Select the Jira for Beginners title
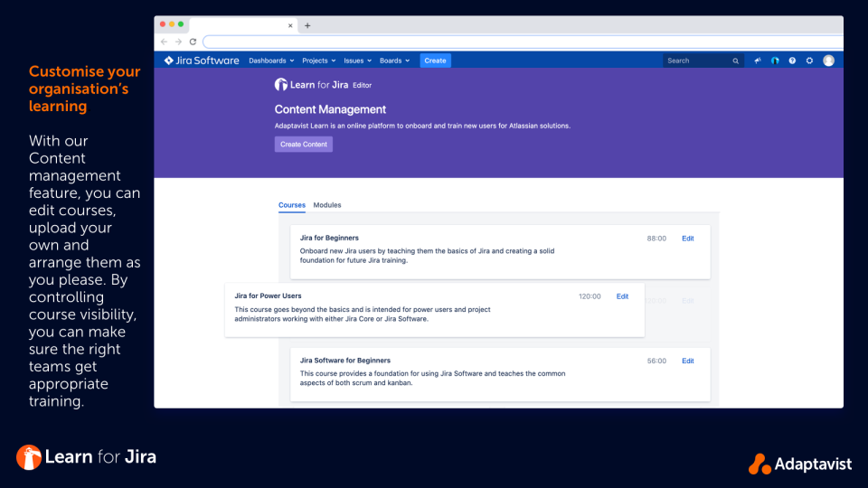This screenshot has width=868, height=488. (329, 238)
